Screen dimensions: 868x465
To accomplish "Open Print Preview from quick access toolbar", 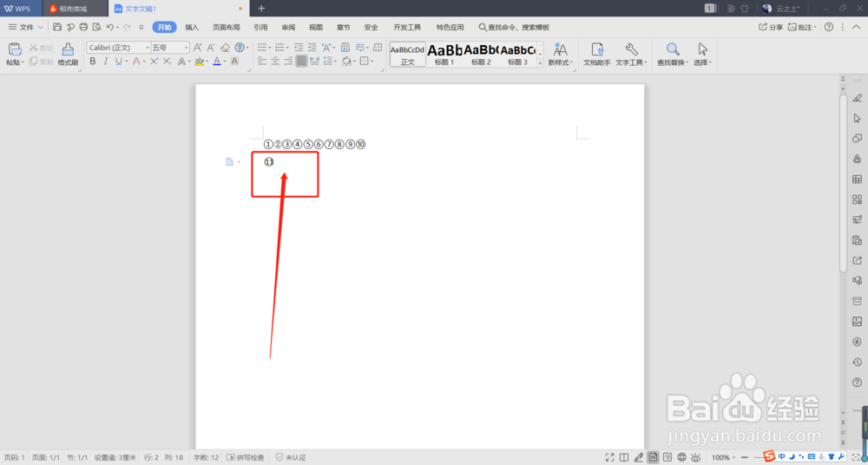I will 97,27.
